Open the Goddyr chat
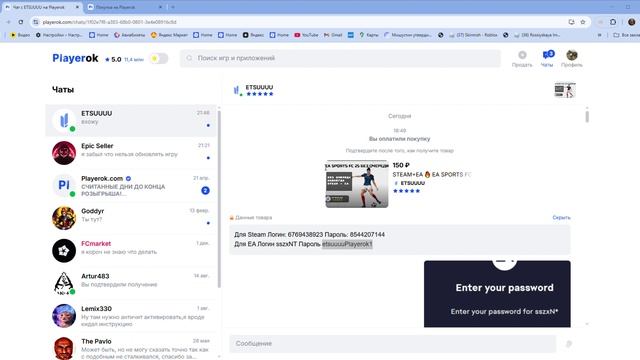640x360 pixels. coord(131,218)
